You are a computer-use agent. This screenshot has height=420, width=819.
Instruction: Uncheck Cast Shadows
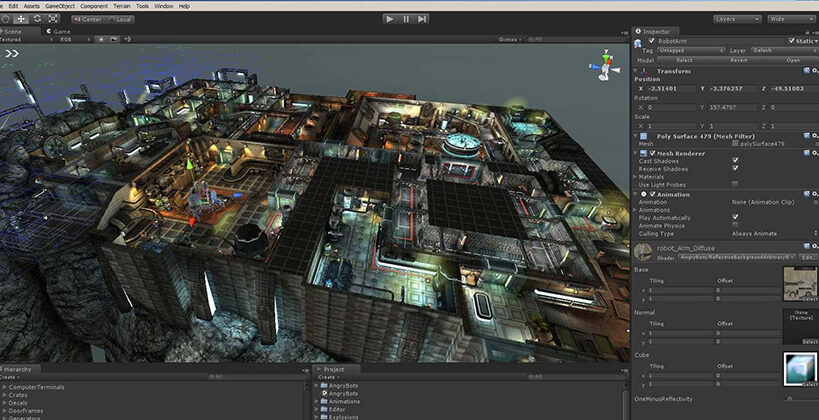coord(735,160)
